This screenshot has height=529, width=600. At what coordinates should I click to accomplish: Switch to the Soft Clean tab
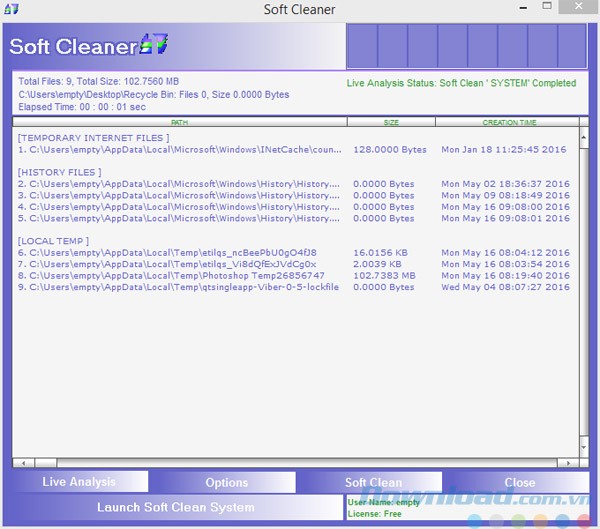click(x=373, y=482)
